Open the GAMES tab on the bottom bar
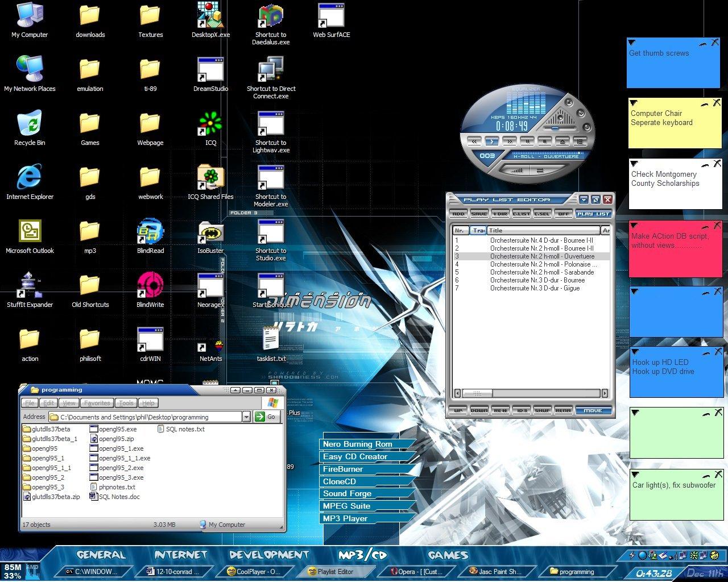This screenshot has width=728, height=582. click(448, 555)
